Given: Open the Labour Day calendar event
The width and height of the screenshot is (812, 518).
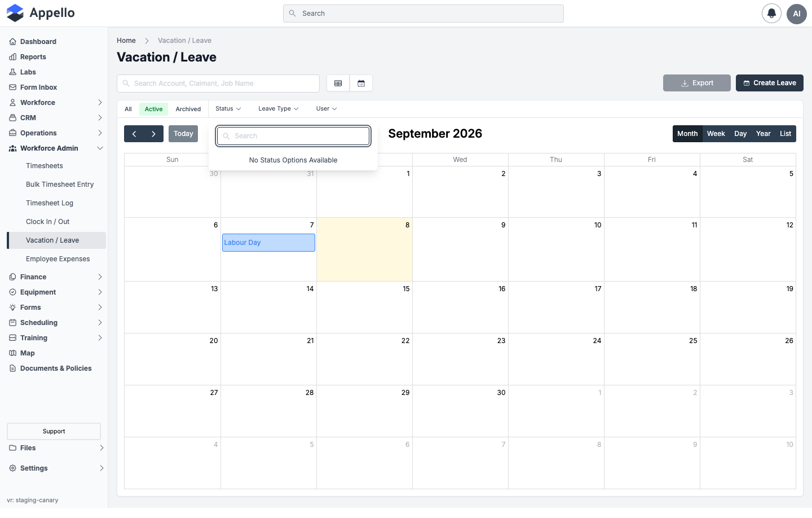Looking at the screenshot, I should tap(268, 243).
